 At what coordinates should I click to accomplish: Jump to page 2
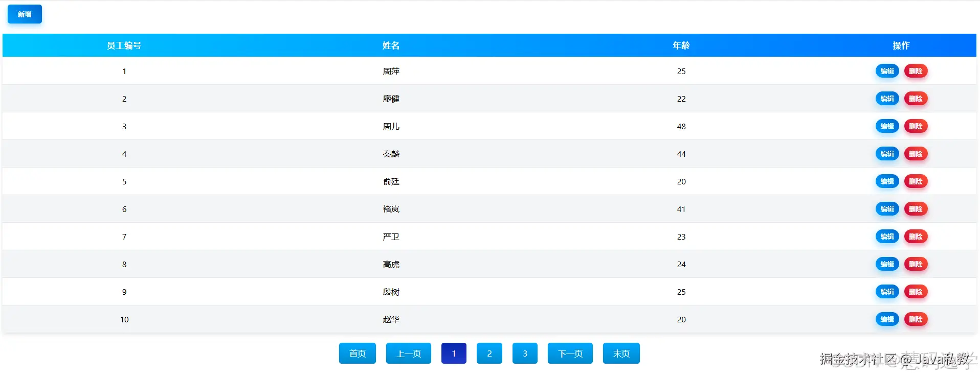pos(489,354)
